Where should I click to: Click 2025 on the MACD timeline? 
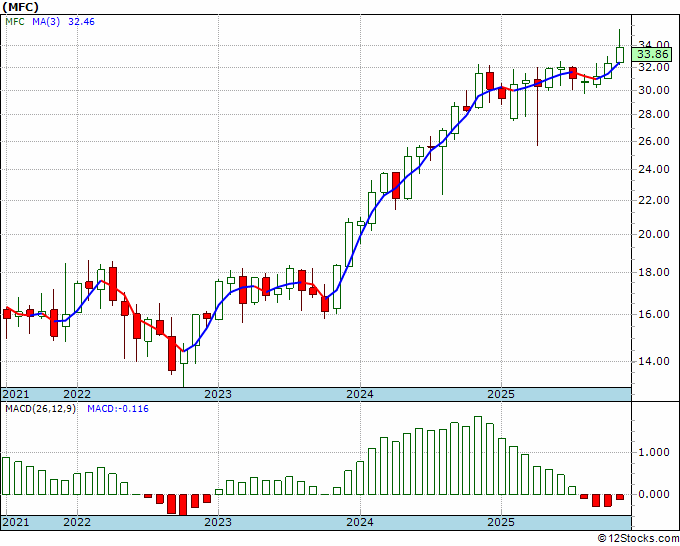coord(501,522)
